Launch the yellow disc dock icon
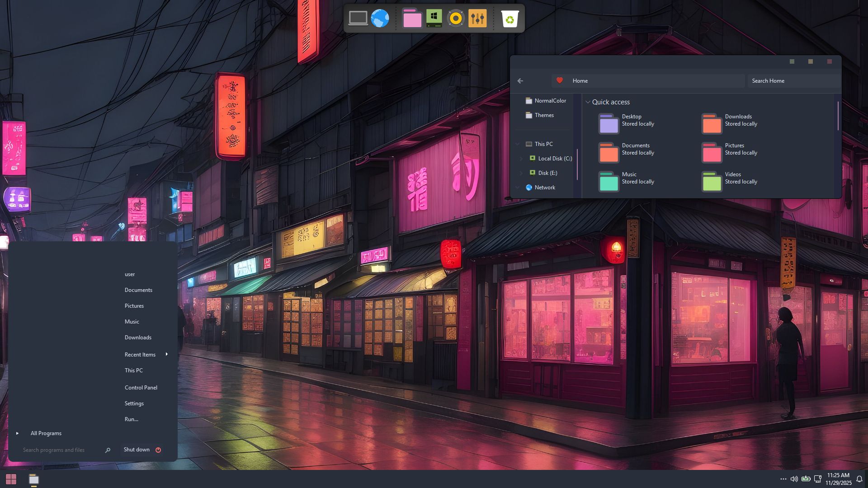This screenshot has height=488, width=868. click(456, 19)
